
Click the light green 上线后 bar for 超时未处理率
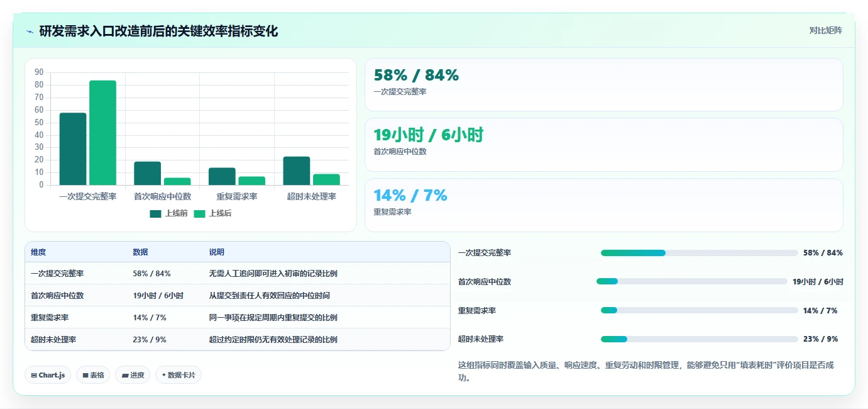(x=326, y=179)
